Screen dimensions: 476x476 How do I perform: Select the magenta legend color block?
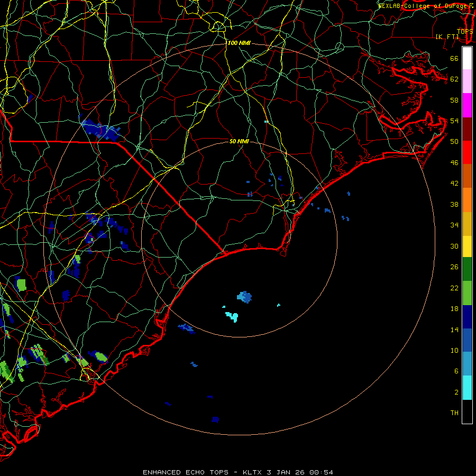coord(467,105)
